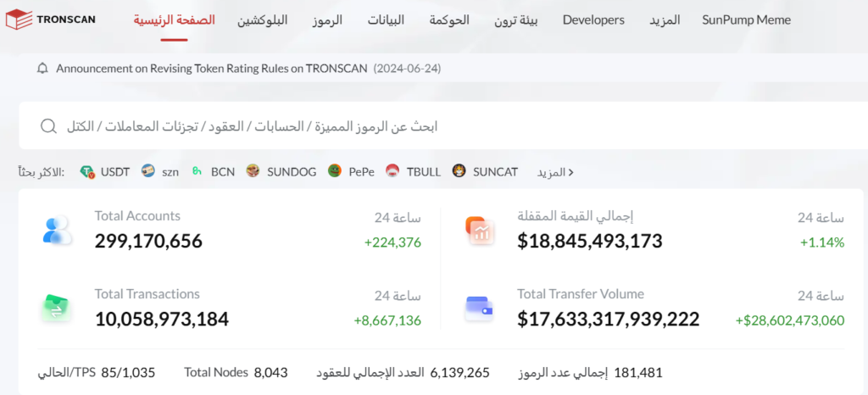The width and height of the screenshot is (868, 395).
Task: Click the Total Accounts people icon
Action: click(x=57, y=231)
